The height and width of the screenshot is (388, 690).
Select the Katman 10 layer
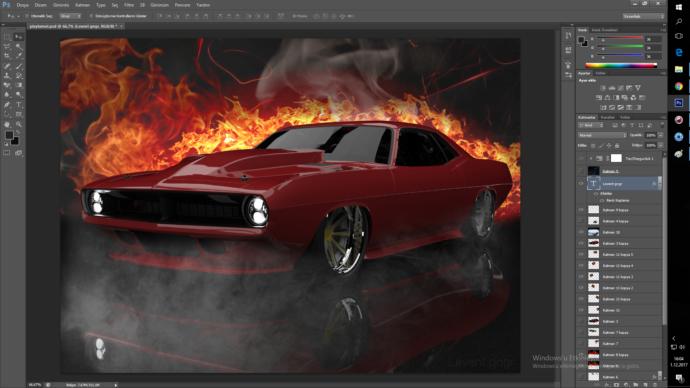(625, 232)
